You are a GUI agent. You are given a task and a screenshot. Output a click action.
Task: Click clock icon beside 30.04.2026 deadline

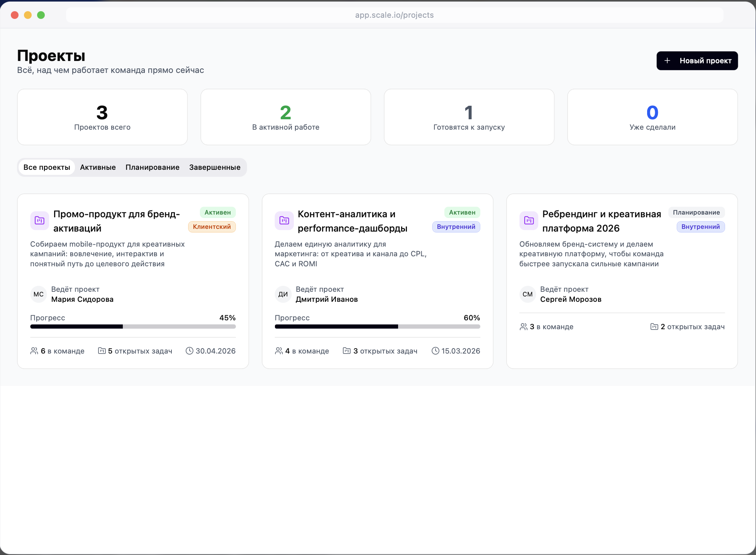tap(189, 351)
